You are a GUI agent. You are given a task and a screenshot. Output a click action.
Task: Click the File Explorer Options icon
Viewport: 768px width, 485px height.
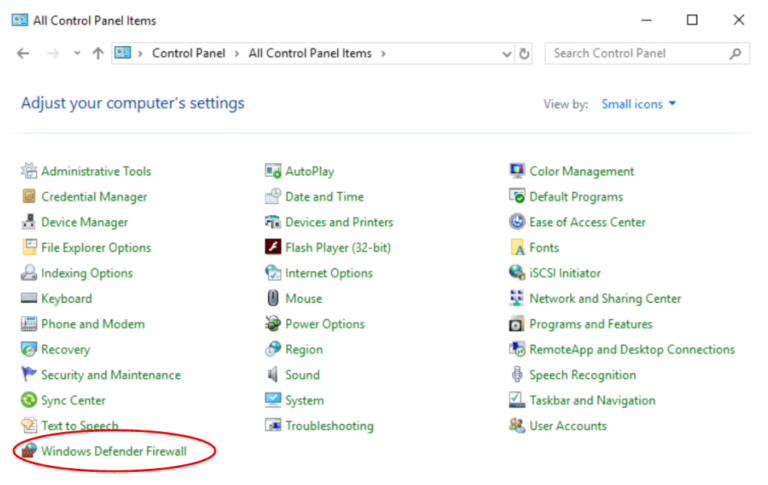pos(29,247)
